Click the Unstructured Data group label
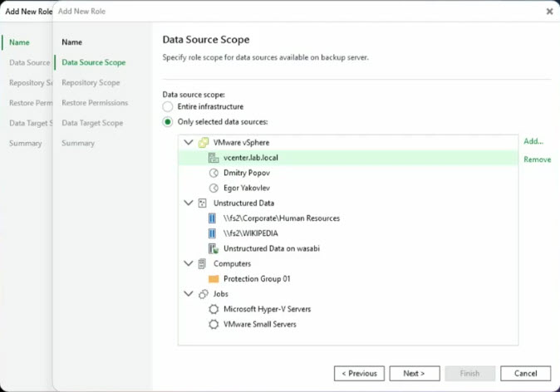Screen dimensions: 560x392 click(243, 203)
